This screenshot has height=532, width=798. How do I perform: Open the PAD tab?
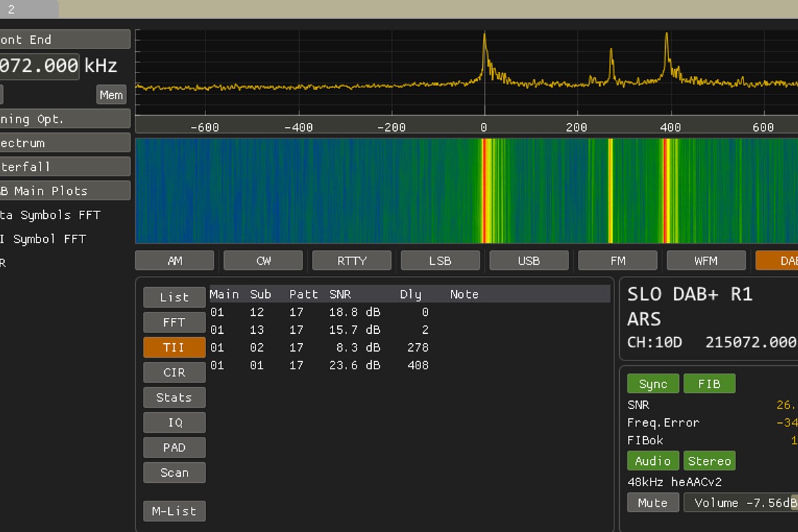[174, 448]
